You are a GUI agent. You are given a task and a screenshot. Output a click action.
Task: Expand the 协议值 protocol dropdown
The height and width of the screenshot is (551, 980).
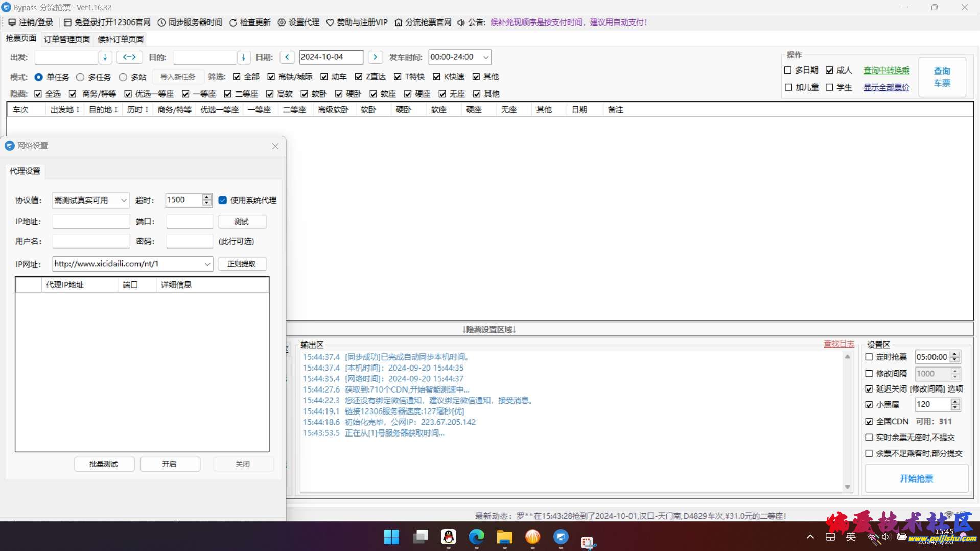click(124, 200)
